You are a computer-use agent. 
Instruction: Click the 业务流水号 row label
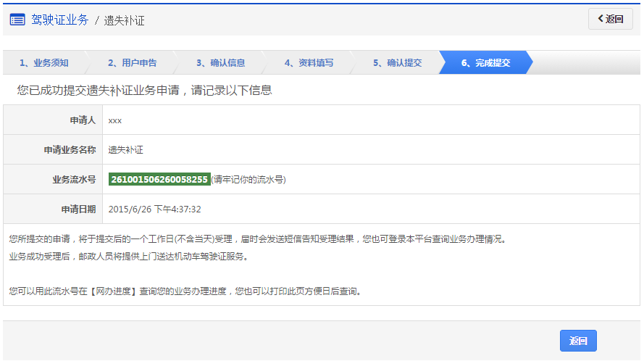[x=74, y=180]
